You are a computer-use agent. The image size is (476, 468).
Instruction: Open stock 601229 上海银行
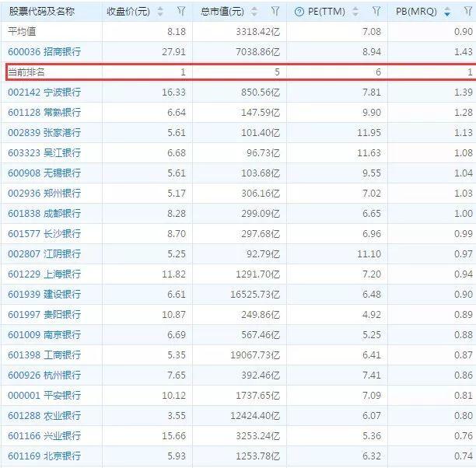(x=44, y=274)
